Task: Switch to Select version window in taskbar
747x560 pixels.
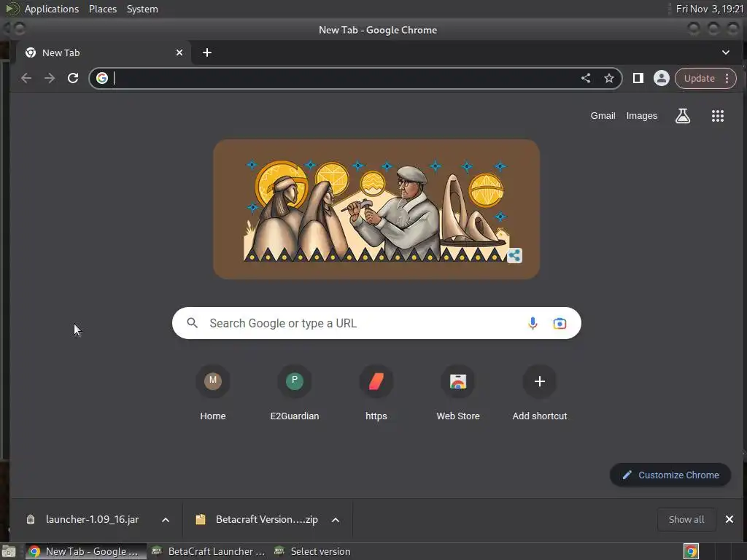Action: click(312, 551)
